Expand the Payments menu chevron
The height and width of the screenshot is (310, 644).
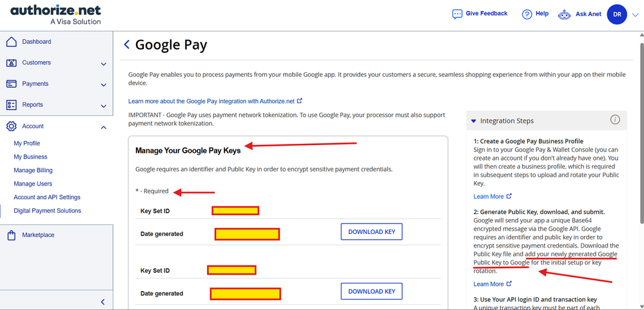104,85
